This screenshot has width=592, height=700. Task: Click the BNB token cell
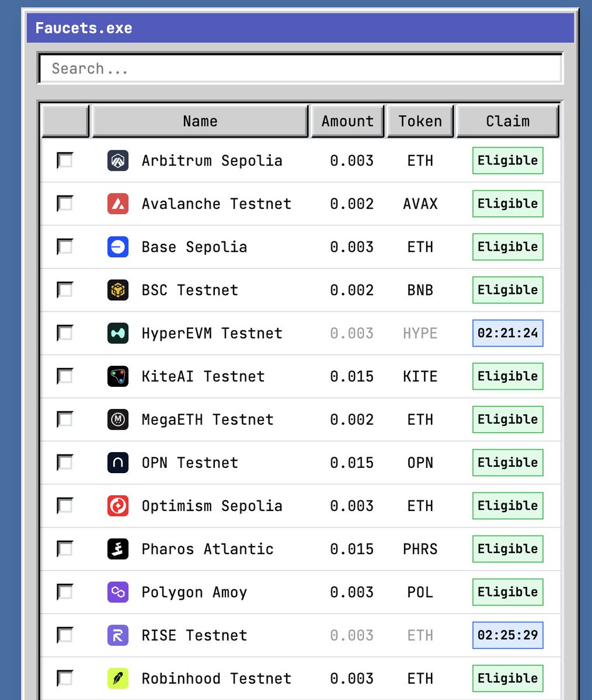coord(420,290)
